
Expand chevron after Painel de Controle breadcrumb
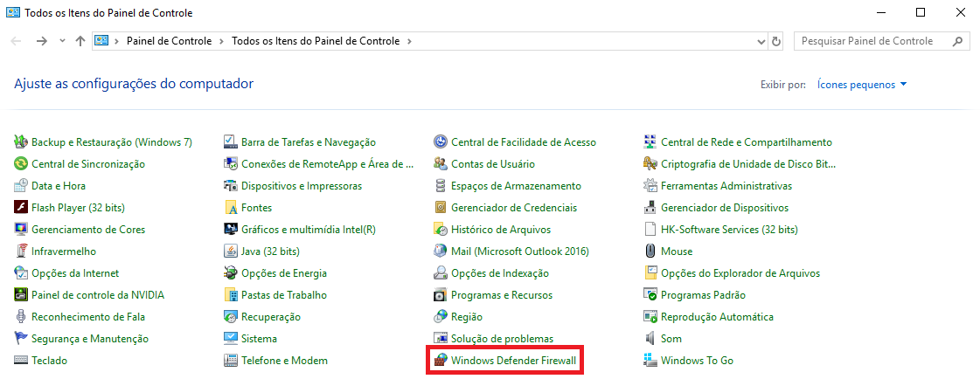point(221,41)
